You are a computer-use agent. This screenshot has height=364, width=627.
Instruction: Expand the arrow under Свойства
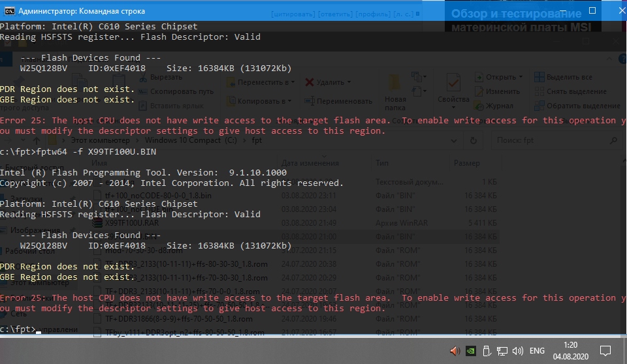point(453,108)
